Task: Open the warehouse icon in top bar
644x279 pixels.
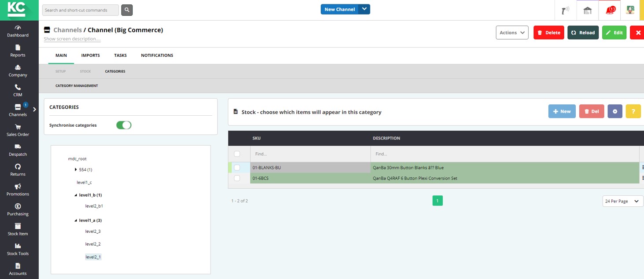Action: [x=587, y=10]
